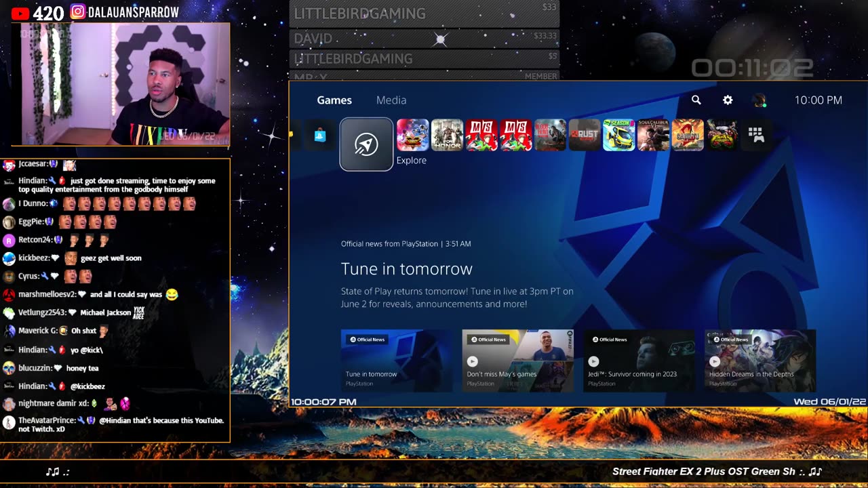Click Vetlungz2543's Michael Jackson message

[74, 312]
